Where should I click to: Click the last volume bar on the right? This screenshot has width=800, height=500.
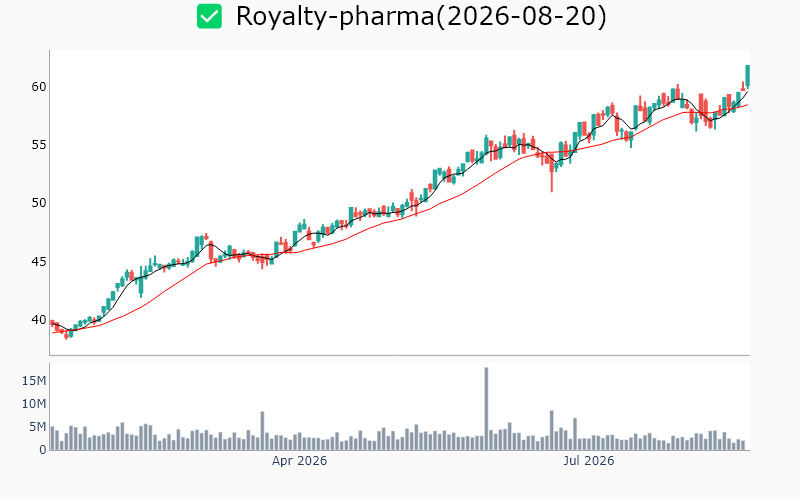click(743, 445)
